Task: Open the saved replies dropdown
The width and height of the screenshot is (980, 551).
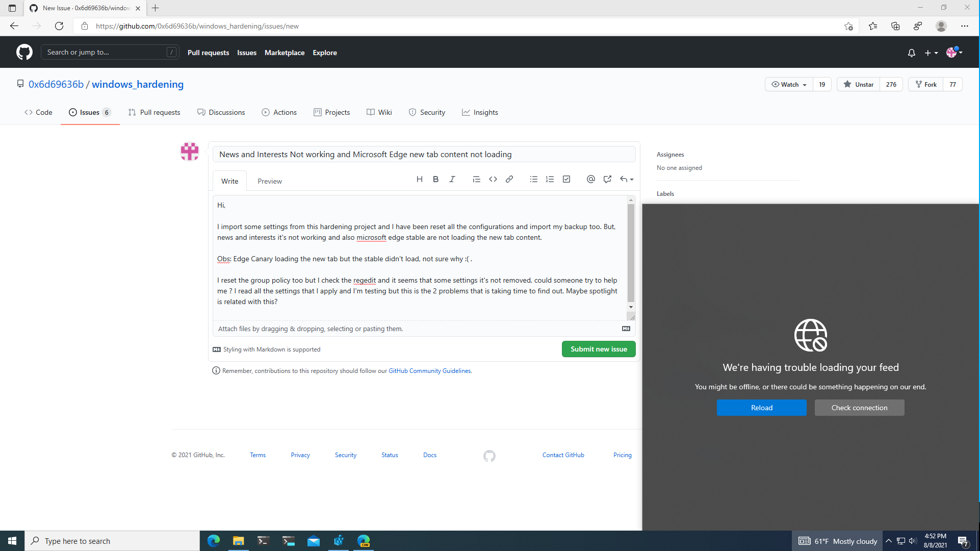Action: tap(627, 179)
